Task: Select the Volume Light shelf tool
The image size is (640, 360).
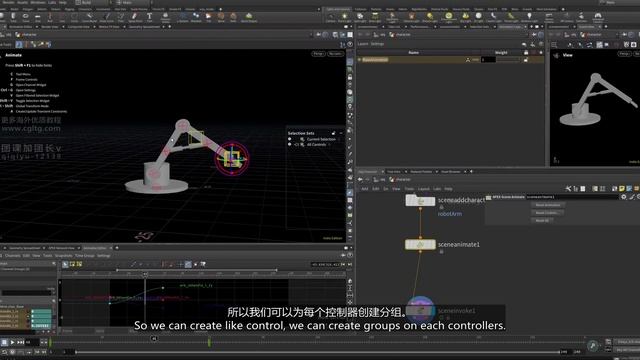Action: tap(411, 17)
